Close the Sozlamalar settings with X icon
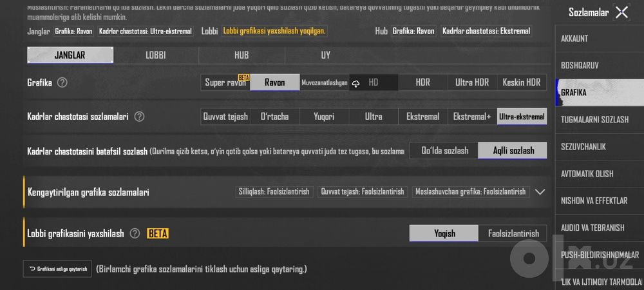The width and height of the screenshot is (644, 290). coord(622,12)
